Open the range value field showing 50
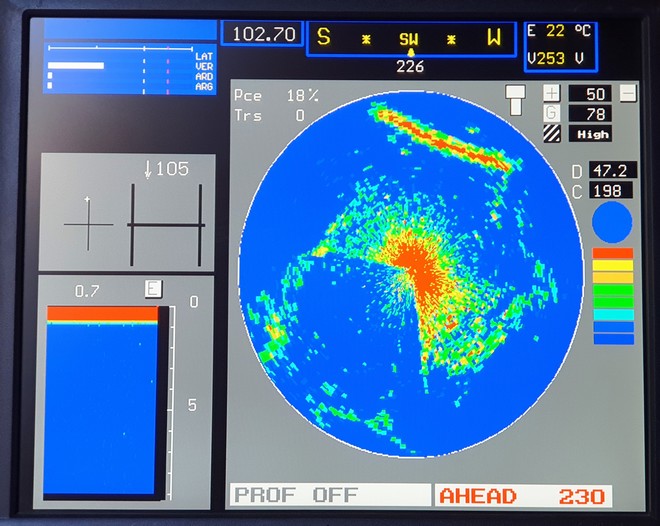660x526 pixels. pos(590,93)
